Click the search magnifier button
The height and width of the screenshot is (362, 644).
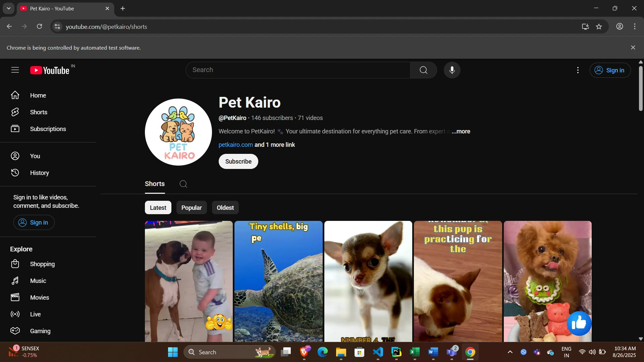(x=424, y=70)
